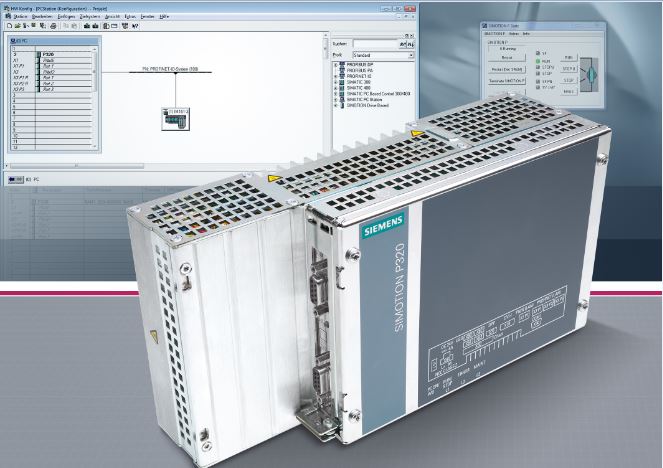Open the Ansicht menu
Image resolution: width=663 pixels, height=468 pixels.
pyautogui.click(x=112, y=16)
